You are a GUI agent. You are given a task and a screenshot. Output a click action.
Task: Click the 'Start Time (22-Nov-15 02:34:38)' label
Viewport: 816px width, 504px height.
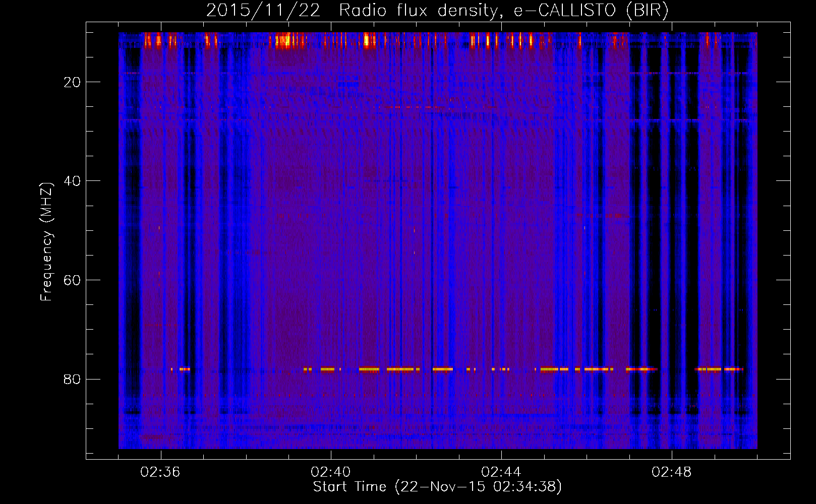point(437,487)
